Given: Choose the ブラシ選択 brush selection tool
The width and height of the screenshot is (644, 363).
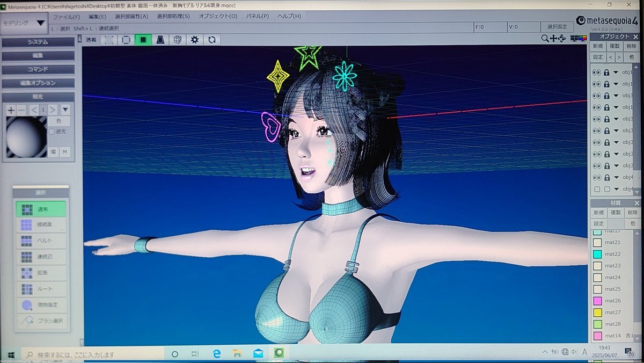Looking at the screenshot, I should 41,321.
